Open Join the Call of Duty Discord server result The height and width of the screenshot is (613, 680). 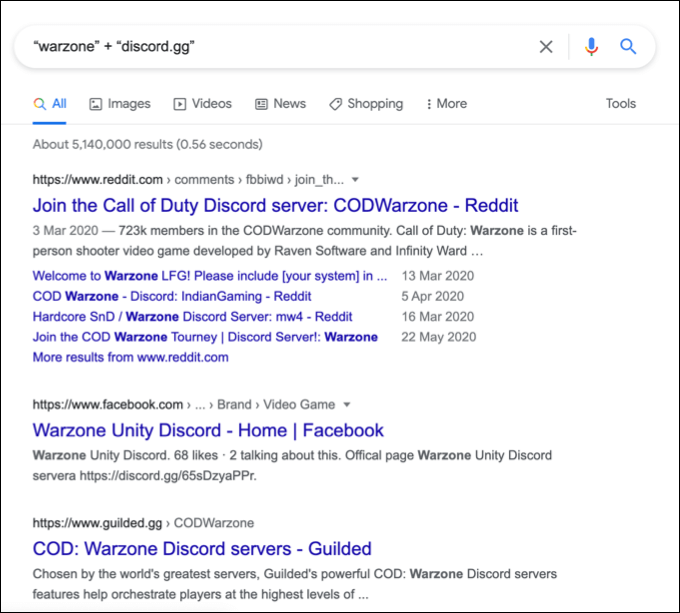(x=275, y=206)
